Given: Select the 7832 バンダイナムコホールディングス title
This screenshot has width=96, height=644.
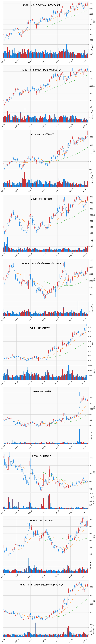Looking at the screenshot, I should pos(41,585).
